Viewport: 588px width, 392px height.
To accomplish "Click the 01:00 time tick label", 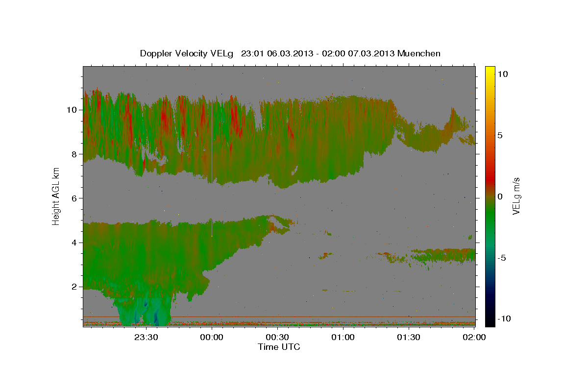I will click(343, 337).
